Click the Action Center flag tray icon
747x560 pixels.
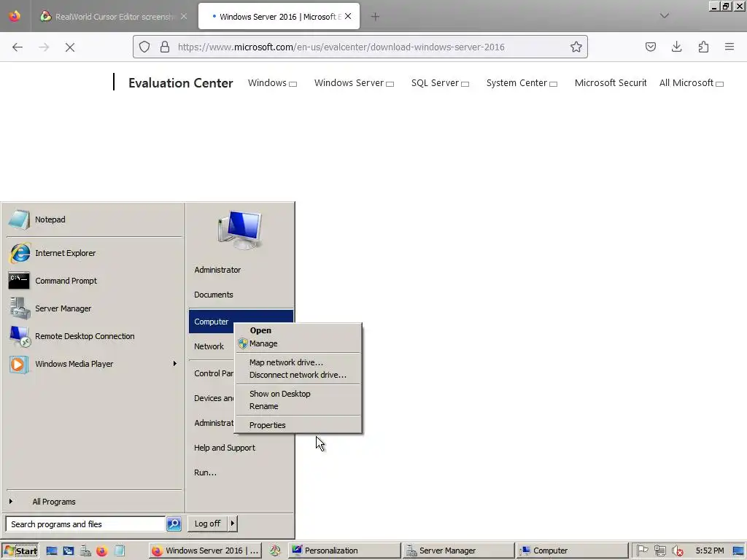642,551
